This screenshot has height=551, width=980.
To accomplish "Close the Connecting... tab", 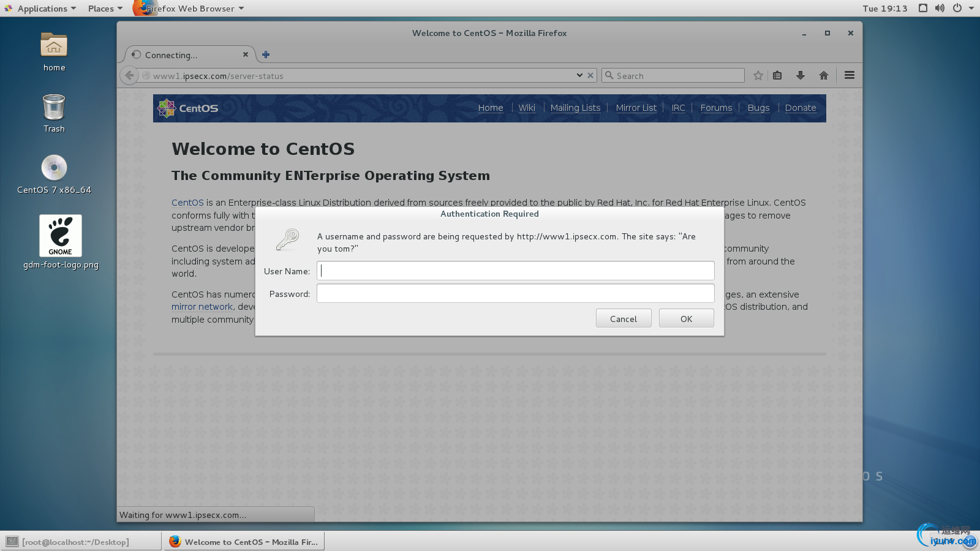I will coord(246,54).
